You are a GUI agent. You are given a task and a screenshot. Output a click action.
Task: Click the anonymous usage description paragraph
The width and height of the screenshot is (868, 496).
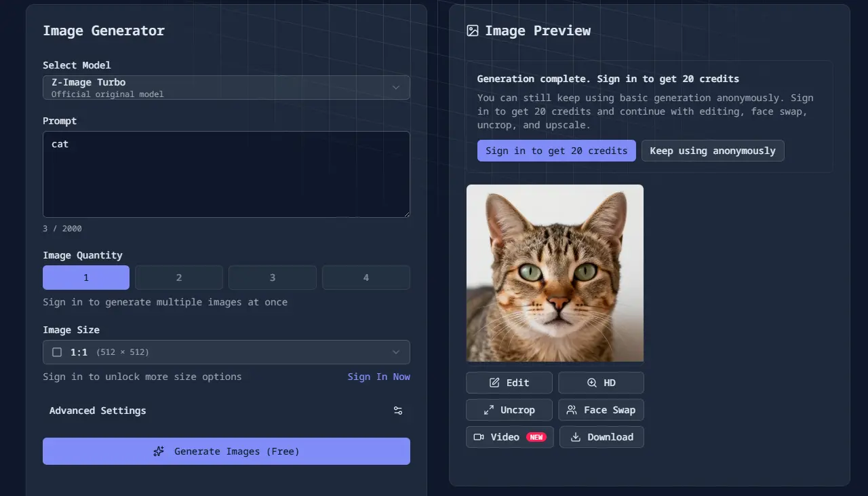645,111
